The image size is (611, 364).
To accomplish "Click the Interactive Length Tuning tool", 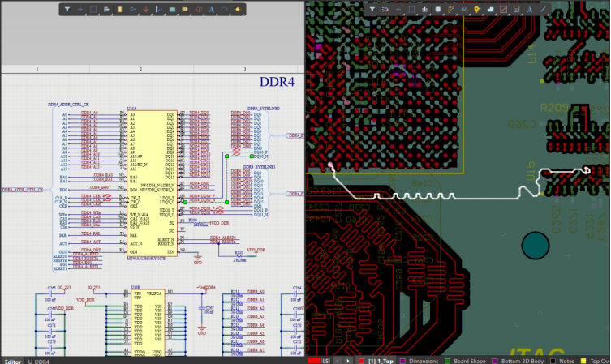I will (x=464, y=10).
